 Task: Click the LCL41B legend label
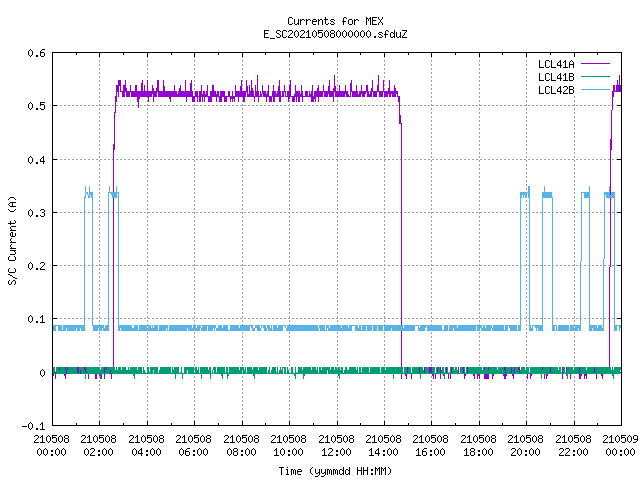556,77
